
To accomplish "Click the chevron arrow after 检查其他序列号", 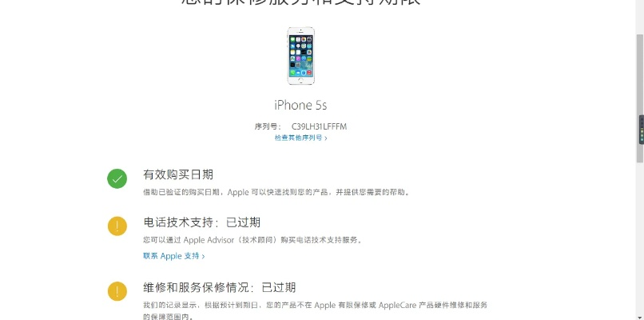I will coord(326,138).
